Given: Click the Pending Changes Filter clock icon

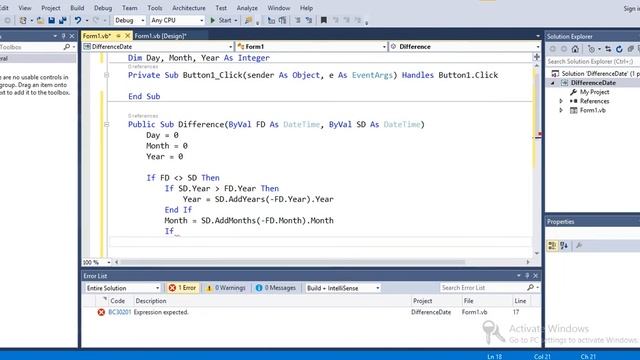Looking at the screenshot, I should [x=591, y=49].
